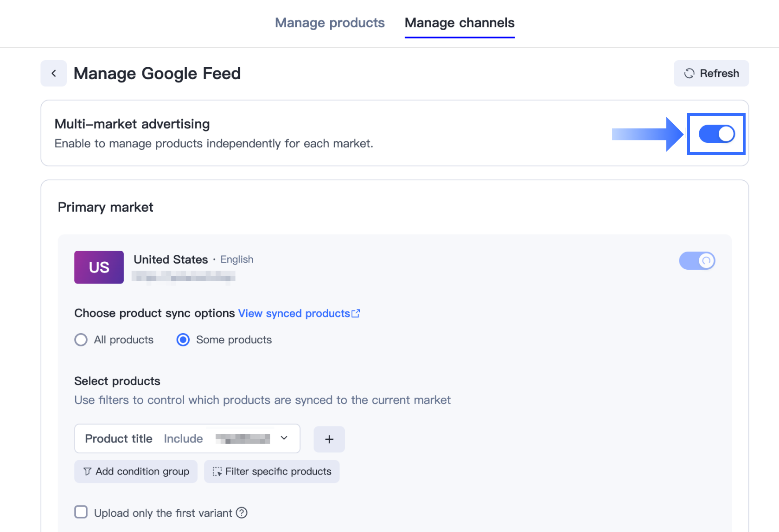
Task: Click the dotted selection icon for filtering
Action: 217,471
